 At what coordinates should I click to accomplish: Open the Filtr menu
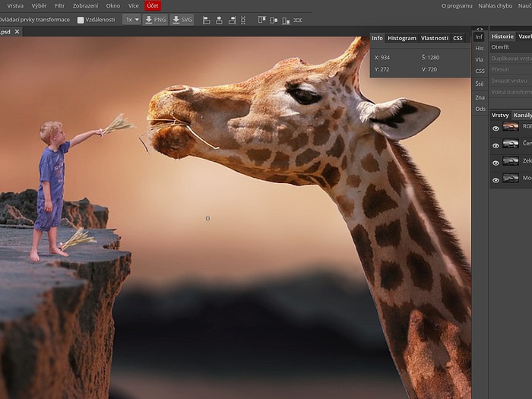pyautogui.click(x=60, y=5)
